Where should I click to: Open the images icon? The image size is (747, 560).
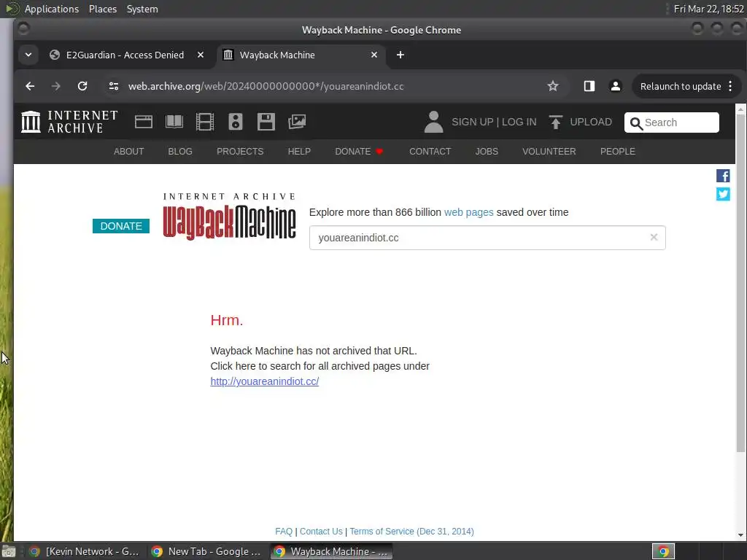click(x=297, y=122)
